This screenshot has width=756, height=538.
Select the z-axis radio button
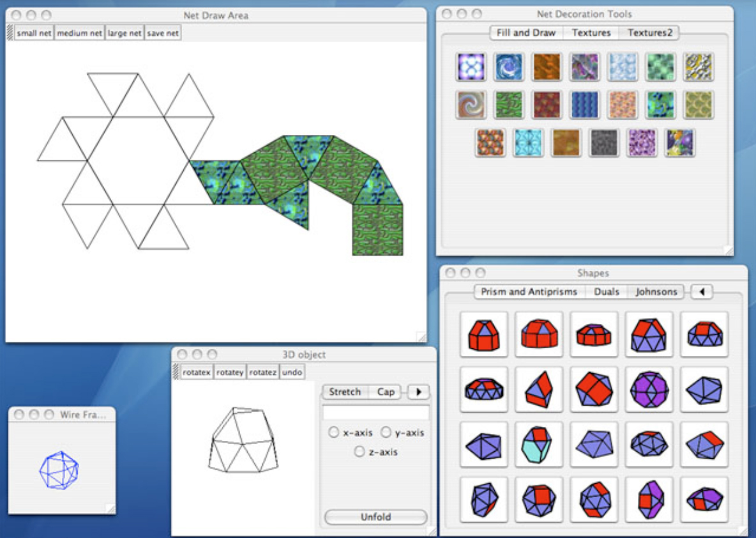[x=359, y=452]
